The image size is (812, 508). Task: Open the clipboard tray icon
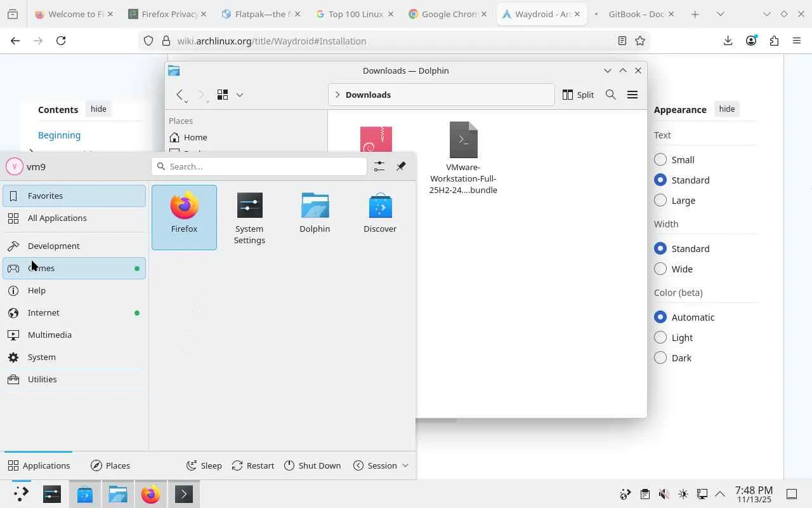pos(645,494)
